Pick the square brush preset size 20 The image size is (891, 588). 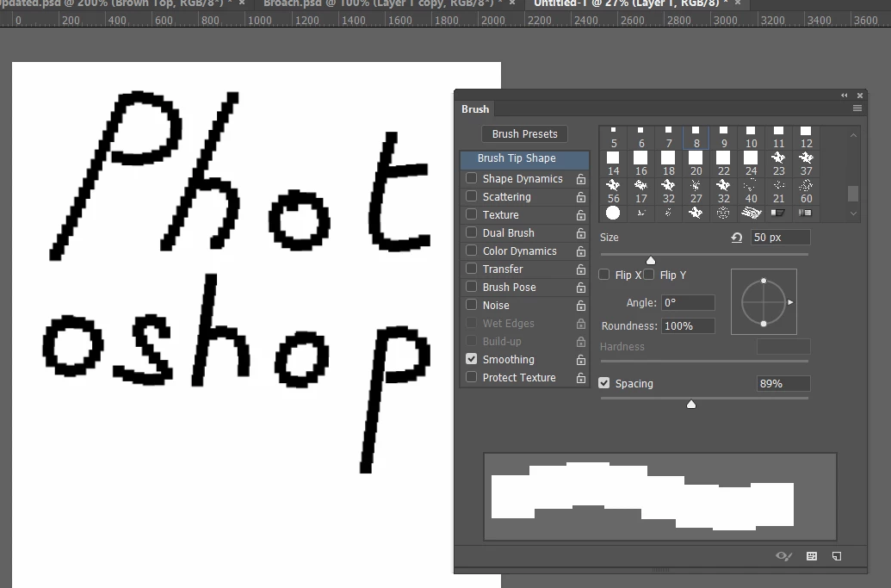point(696,164)
